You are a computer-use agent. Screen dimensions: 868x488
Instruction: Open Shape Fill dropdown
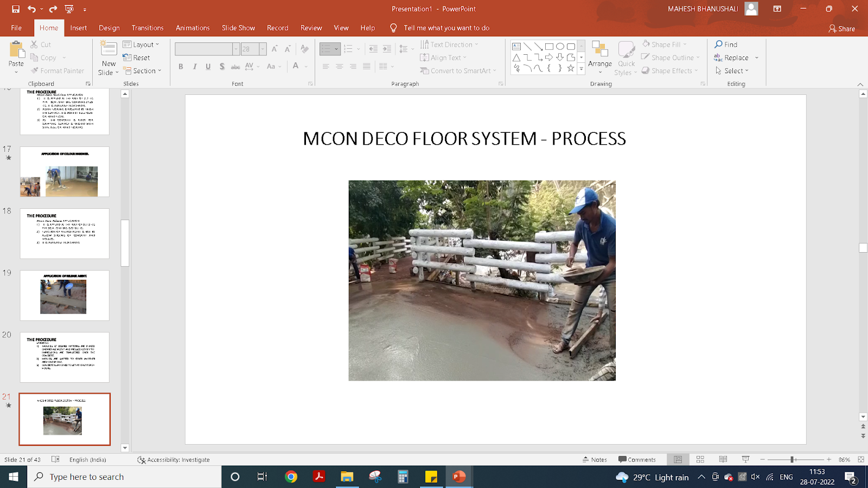tap(665, 44)
